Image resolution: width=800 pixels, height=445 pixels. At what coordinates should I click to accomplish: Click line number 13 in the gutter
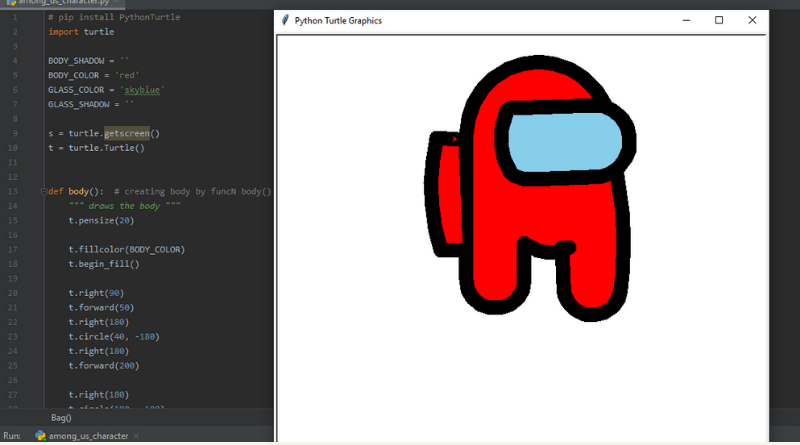[x=13, y=192]
